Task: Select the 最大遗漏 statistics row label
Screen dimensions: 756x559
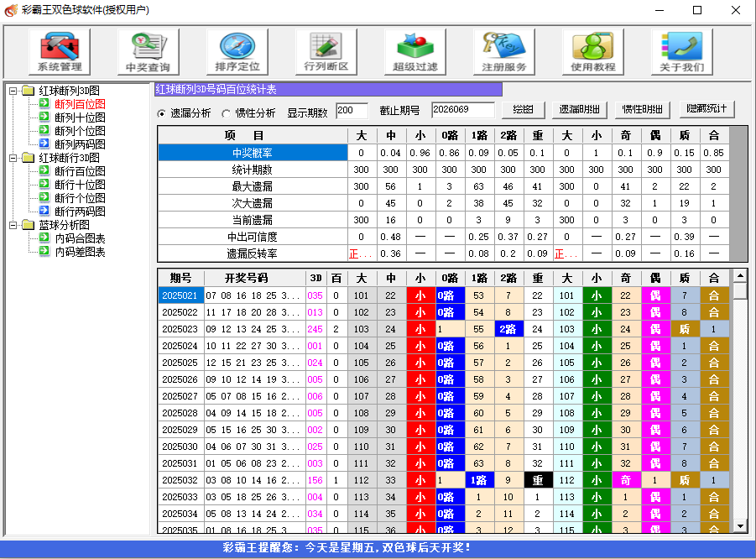Action: click(x=253, y=186)
